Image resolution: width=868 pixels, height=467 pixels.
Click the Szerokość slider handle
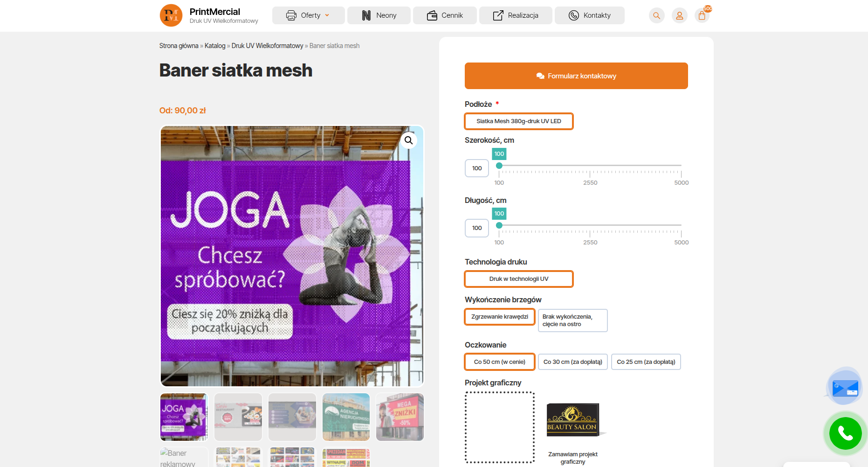tap(499, 166)
